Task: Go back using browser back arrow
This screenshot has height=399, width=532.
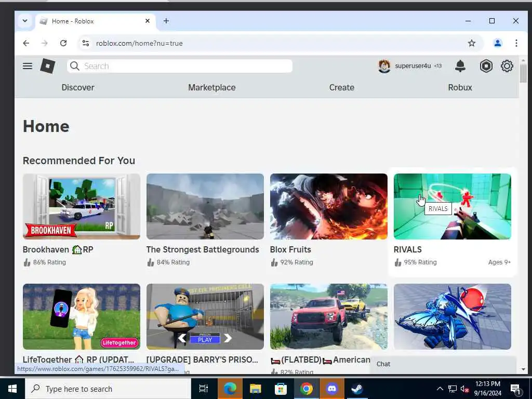Action: coord(26,43)
